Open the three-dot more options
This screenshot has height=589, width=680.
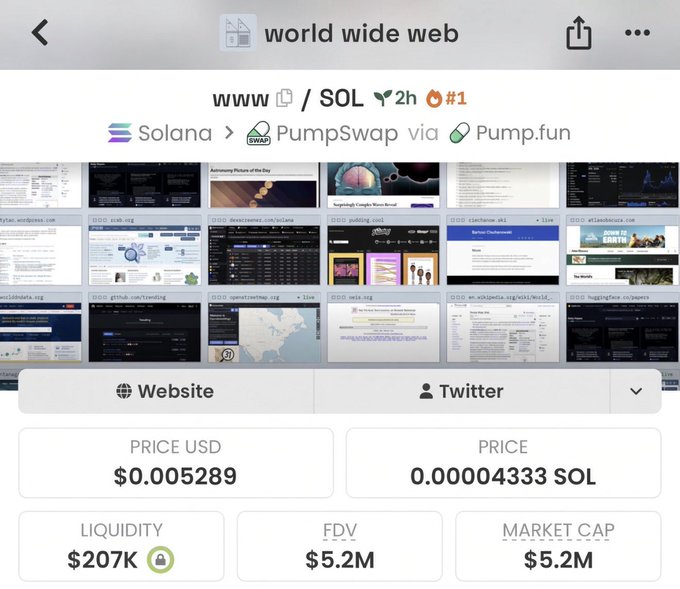[x=637, y=33]
